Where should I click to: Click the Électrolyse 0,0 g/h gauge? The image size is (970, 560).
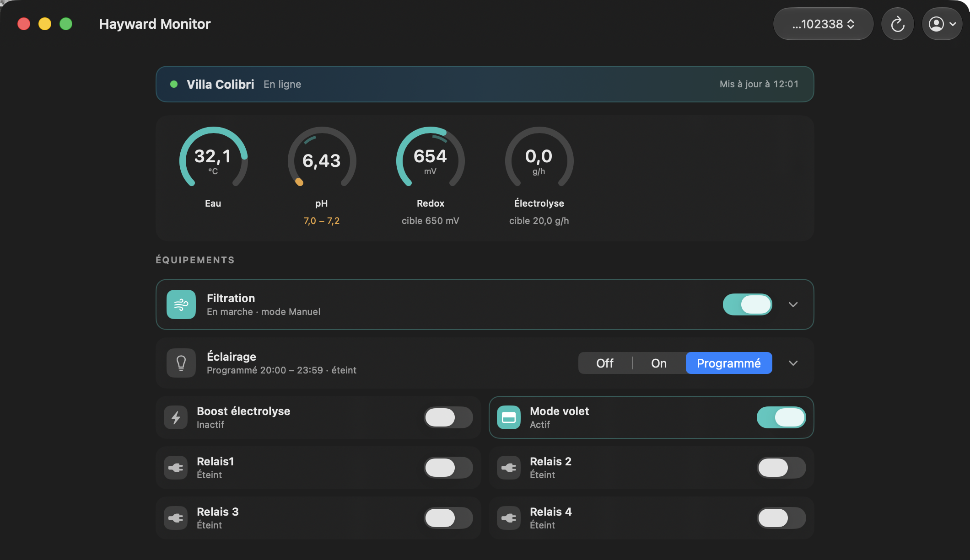pos(539,157)
